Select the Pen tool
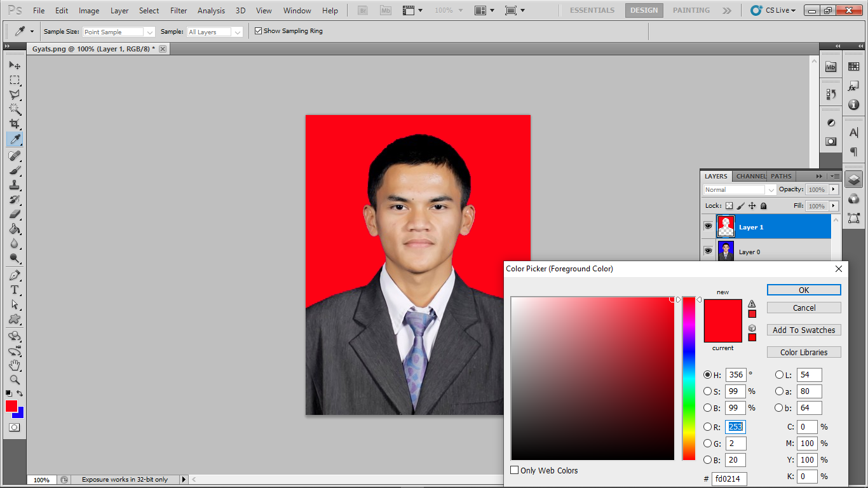The image size is (868, 488). click(x=15, y=275)
